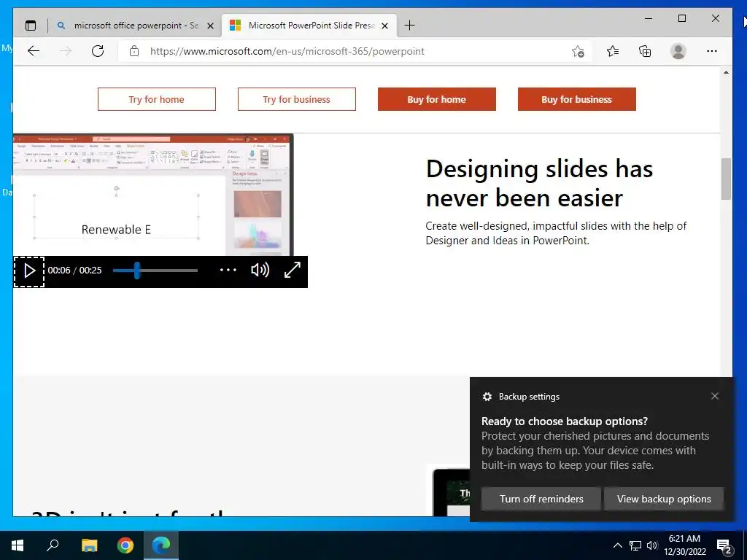Show hidden system tray icons
Screen dimensions: 747x560
click(617, 545)
